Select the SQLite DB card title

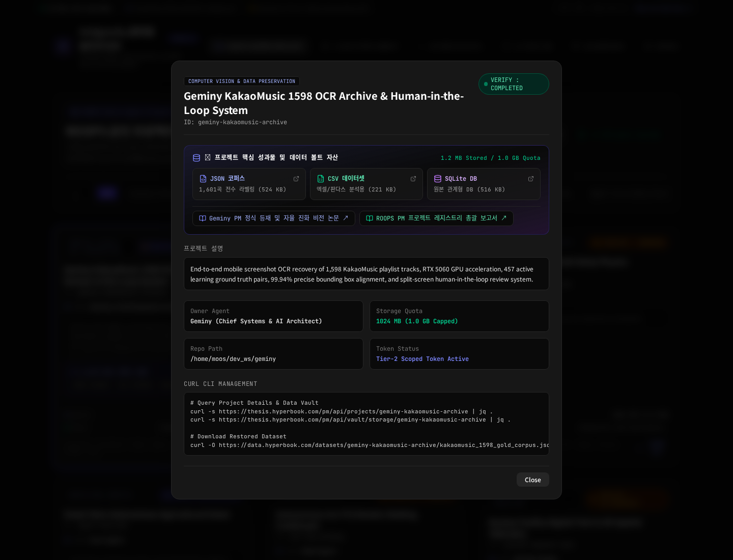[461, 179]
